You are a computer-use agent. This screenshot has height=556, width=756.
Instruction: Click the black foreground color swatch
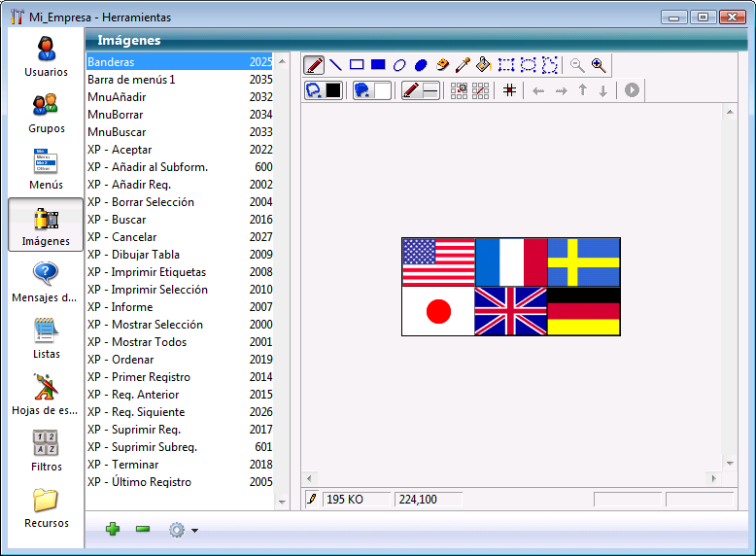tap(333, 90)
